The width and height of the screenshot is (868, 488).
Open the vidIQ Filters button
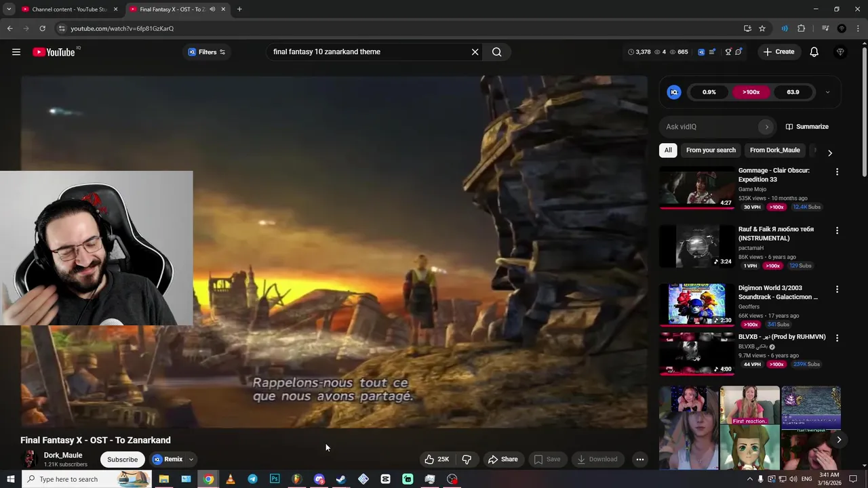206,52
